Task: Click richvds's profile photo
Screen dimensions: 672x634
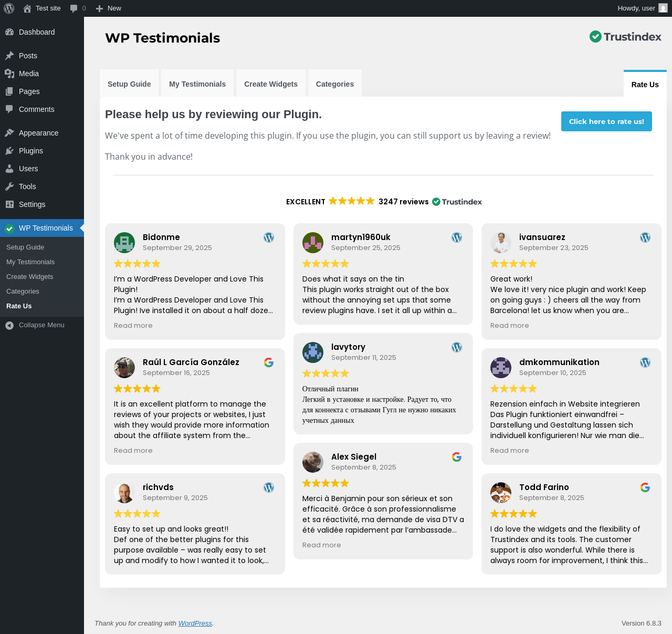Action: (x=124, y=493)
